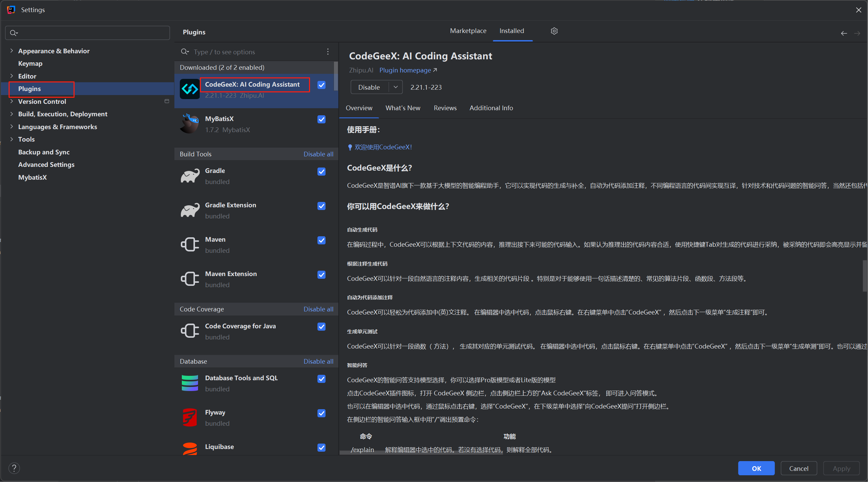Toggle the Code Coverage for Java checkbox
The image size is (868, 482).
pyautogui.click(x=321, y=327)
